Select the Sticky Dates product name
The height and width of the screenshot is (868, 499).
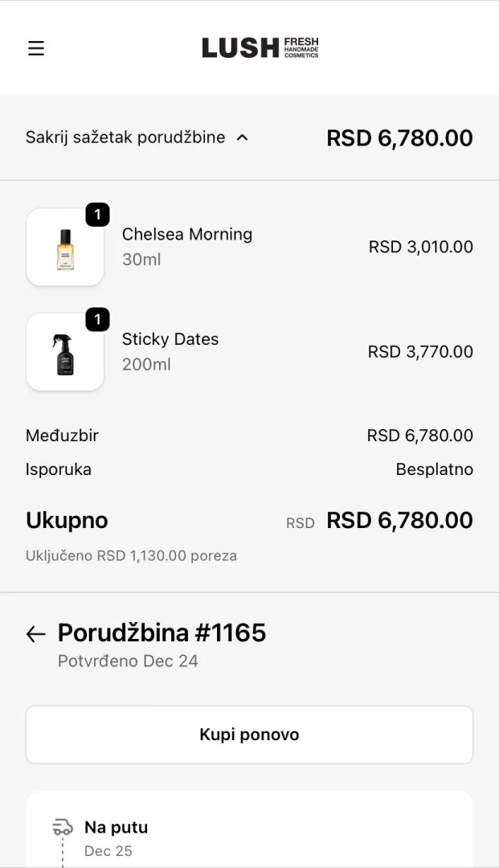(x=170, y=339)
